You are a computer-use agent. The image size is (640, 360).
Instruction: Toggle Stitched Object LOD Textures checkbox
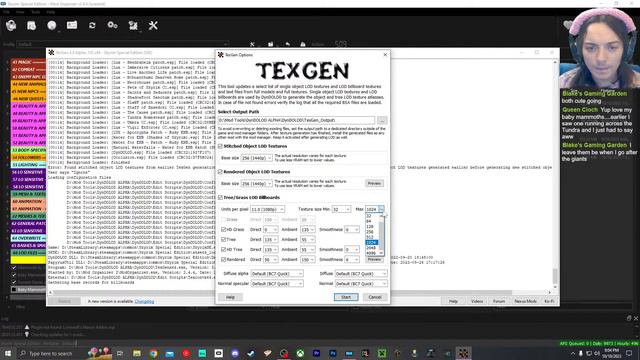(220, 146)
